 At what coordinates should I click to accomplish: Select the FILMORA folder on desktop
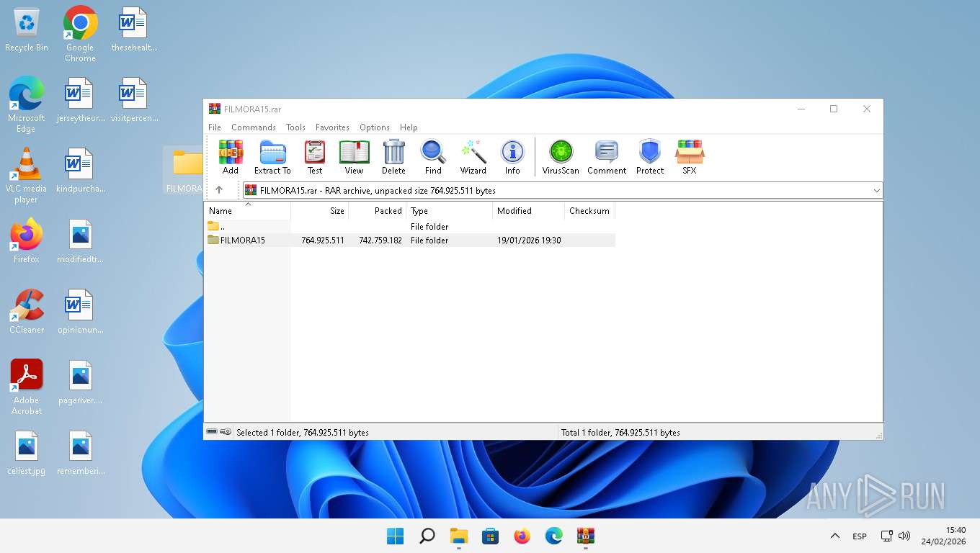click(x=184, y=171)
